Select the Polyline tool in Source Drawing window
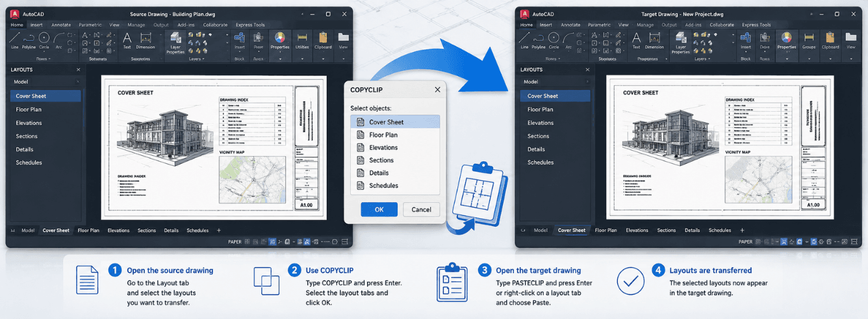The image size is (868, 319). click(x=29, y=40)
